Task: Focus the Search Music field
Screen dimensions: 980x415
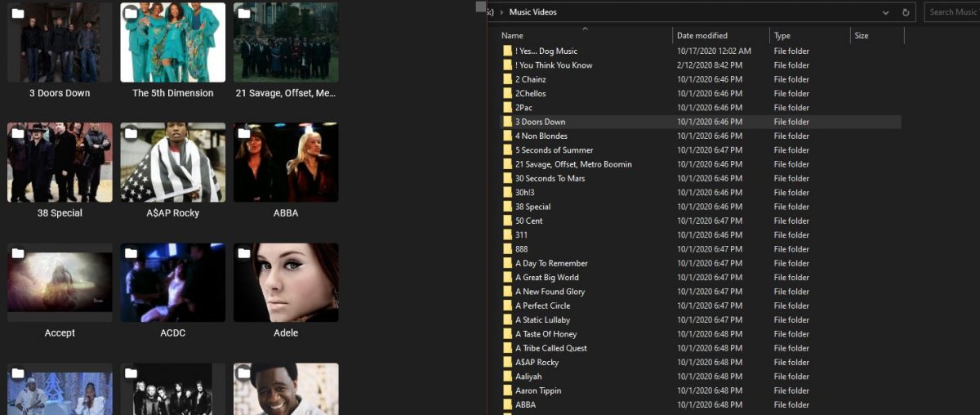Action: click(x=952, y=12)
